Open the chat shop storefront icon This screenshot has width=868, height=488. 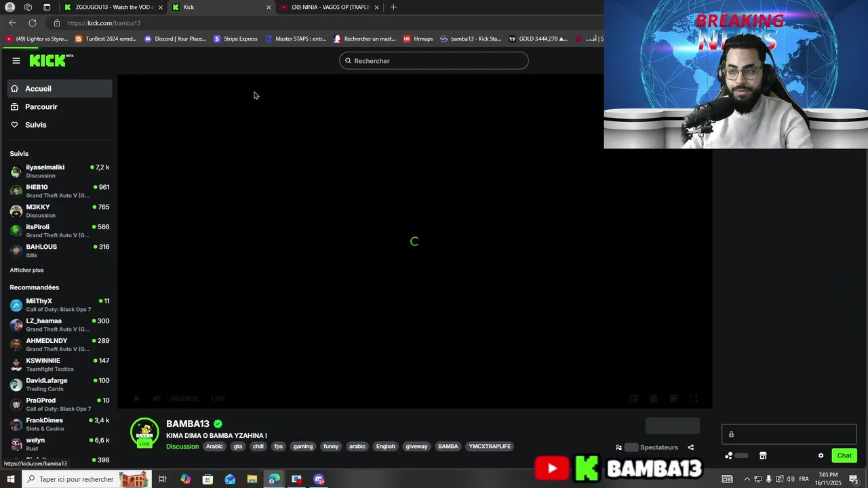click(x=763, y=455)
